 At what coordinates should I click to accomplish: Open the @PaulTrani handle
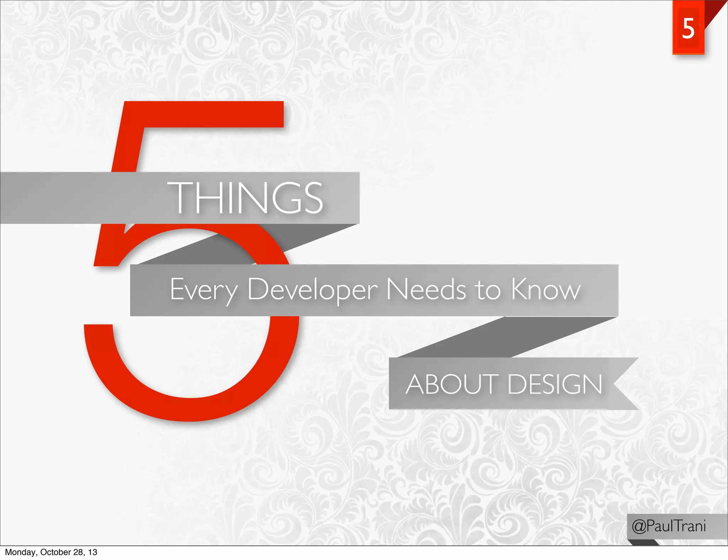coord(669,526)
